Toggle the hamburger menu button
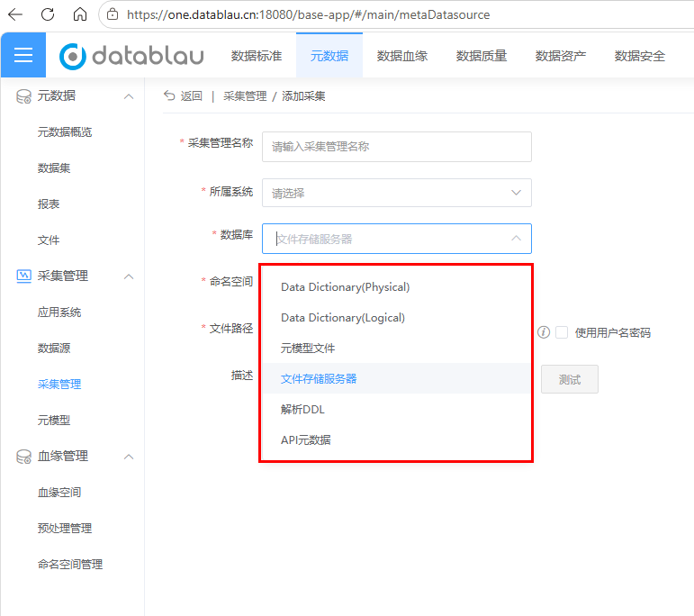The image size is (694, 616). pos(23,55)
